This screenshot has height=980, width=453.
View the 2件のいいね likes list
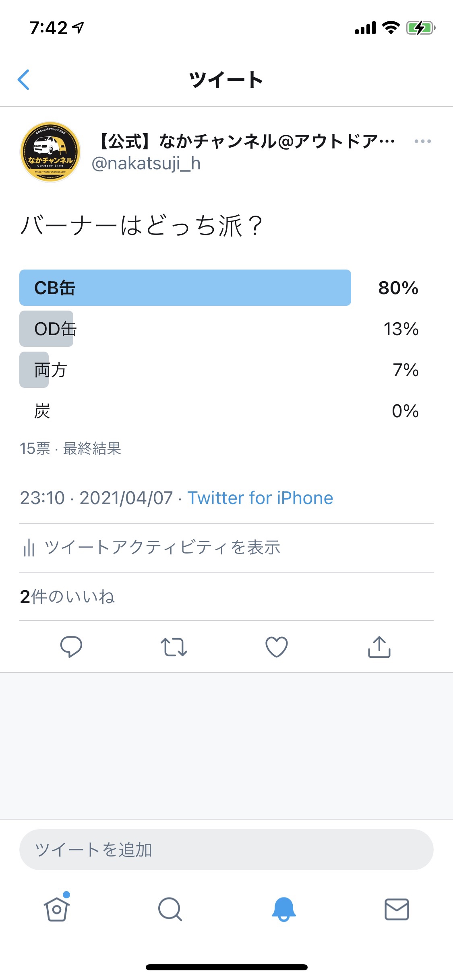coord(67,597)
